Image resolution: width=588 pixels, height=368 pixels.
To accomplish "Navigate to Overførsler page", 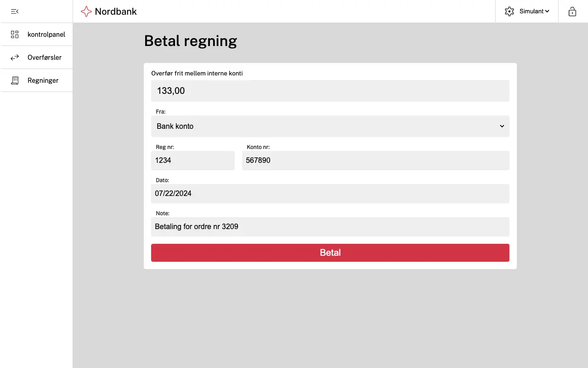I will pos(45,57).
